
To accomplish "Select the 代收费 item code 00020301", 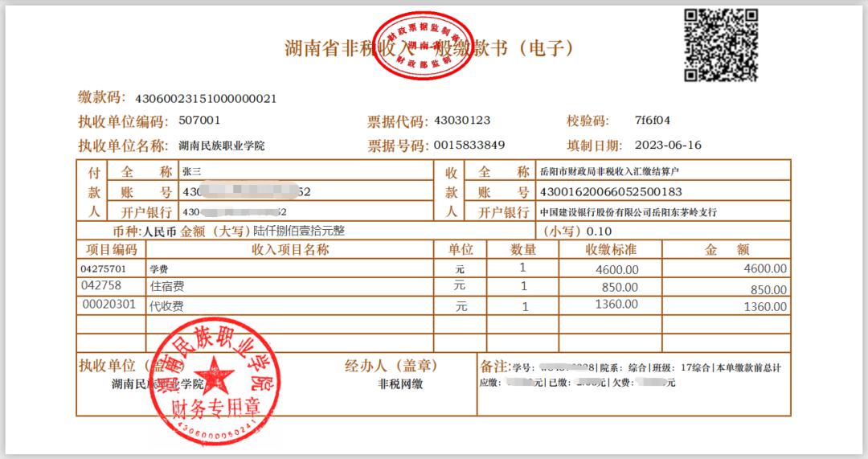I will pyautogui.click(x=108, y=306).
